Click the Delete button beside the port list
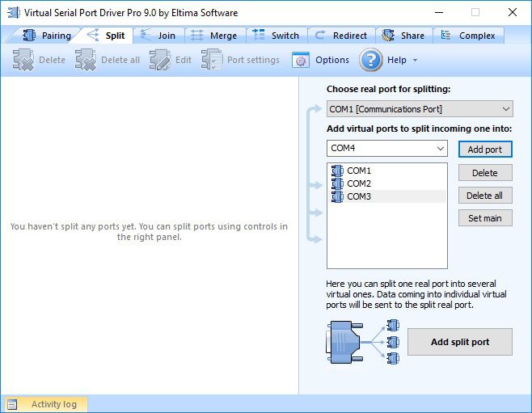The height and width of the screenshot is (413, 532). pyautogui.click(x=485, y=173)
